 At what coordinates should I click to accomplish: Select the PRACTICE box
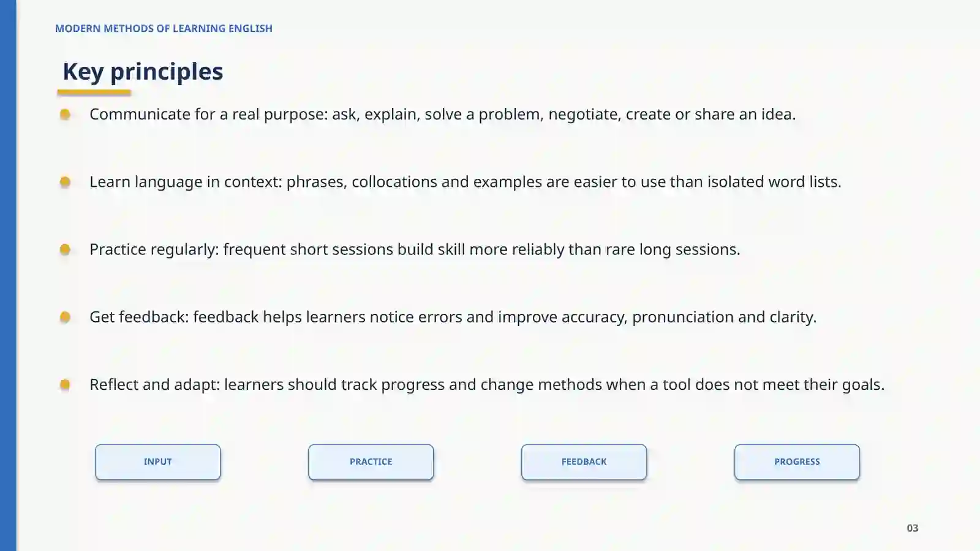(371, 462)
